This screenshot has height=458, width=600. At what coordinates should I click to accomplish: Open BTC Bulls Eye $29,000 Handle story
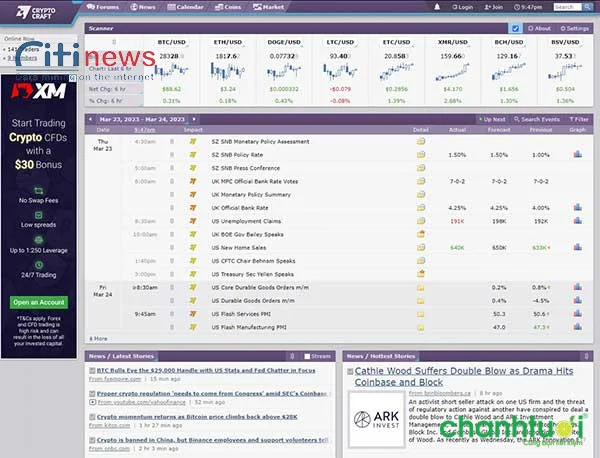(206, 370)
